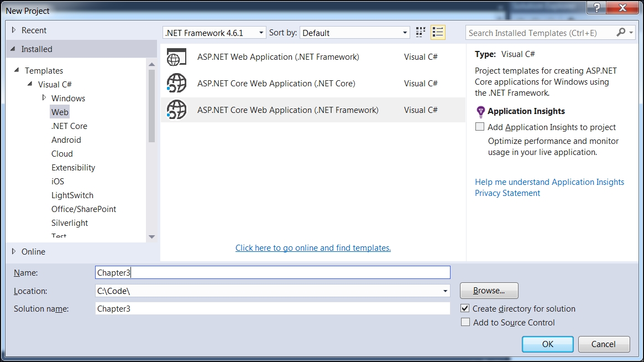Open the Location path dropdown arrow

coord(445,291)
